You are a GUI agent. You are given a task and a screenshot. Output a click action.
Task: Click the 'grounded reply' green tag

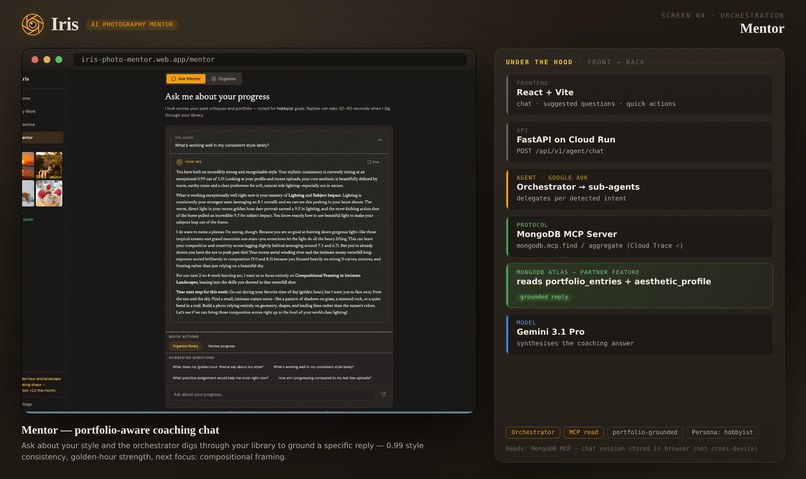[544, 297]
